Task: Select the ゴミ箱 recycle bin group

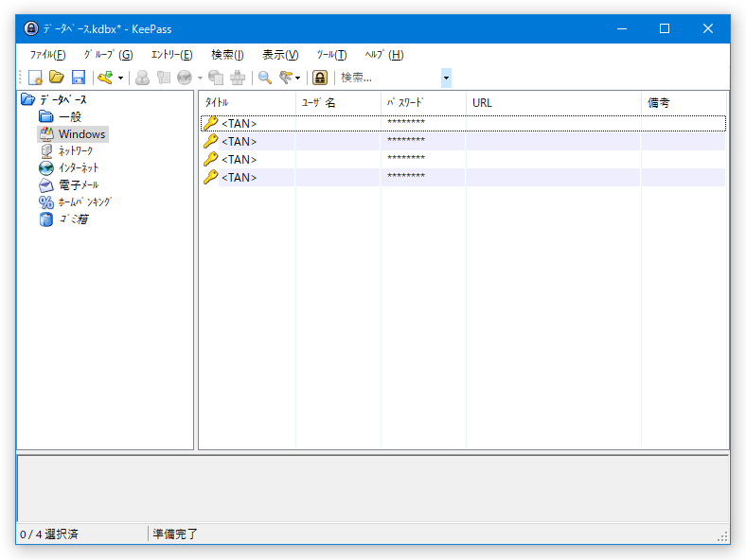Action: tap(74, 219)
